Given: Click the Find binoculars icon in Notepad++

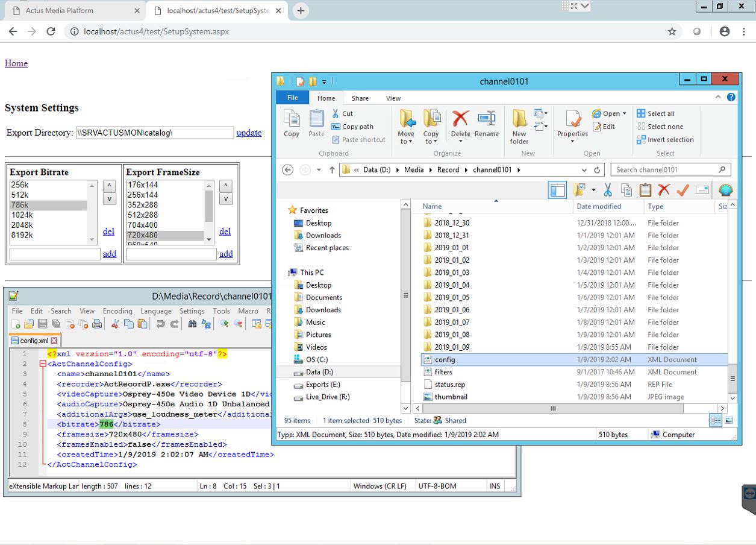Looking at the screenshot, I should coord(193,324).
